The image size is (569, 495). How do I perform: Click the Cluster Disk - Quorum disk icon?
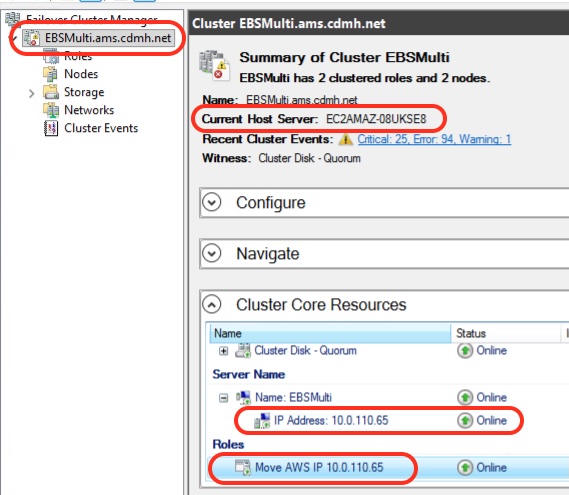(243, 351)
